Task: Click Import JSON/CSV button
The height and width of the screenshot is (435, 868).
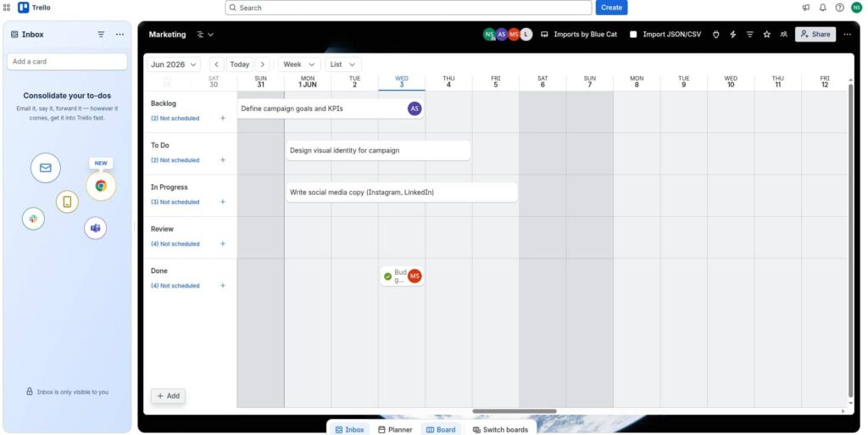Action: click(665, 34)
